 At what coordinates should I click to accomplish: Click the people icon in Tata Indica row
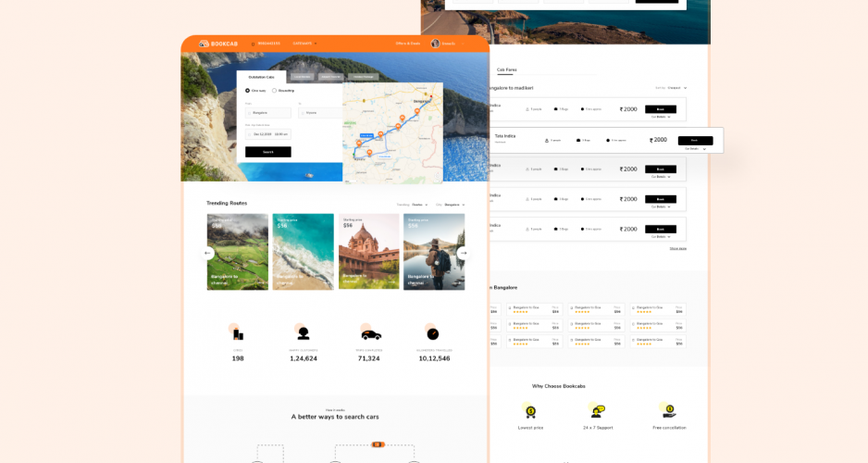pyautogui.click(x=546, y=141)
